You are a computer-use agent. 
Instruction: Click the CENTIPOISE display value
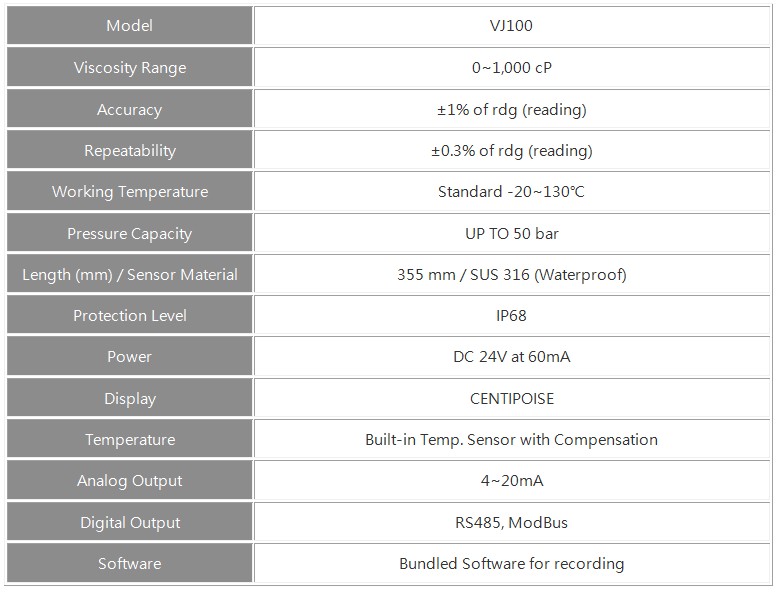point(512,398)
